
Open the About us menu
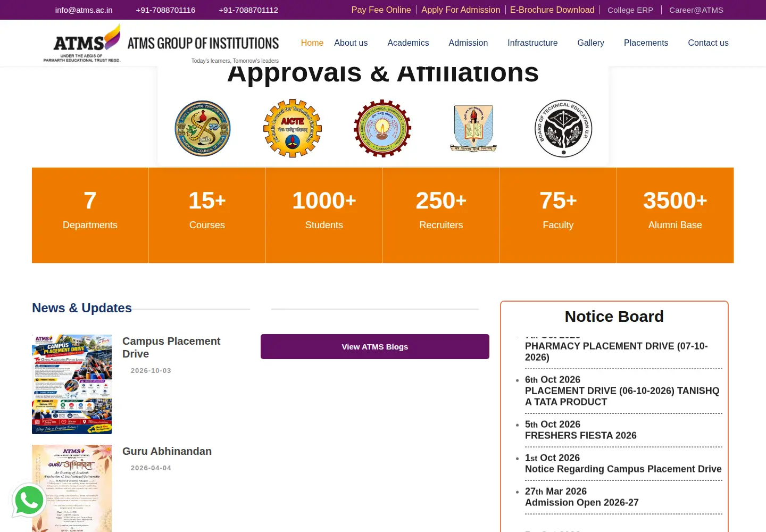(351, 43)
